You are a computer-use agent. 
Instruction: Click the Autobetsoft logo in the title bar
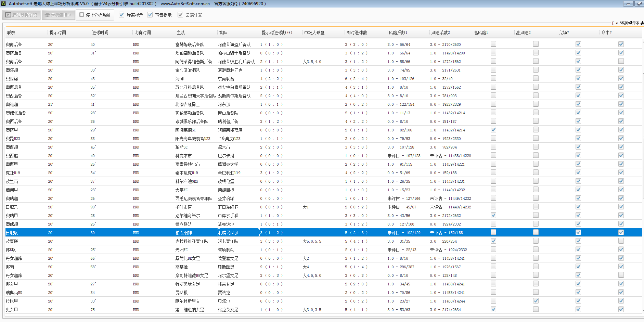(3, 4)
